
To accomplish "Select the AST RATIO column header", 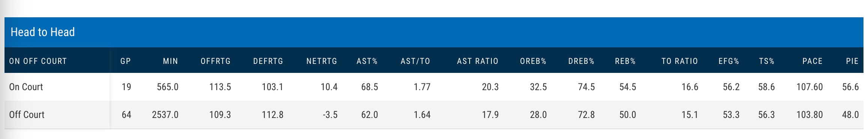I will coord(478,61).
